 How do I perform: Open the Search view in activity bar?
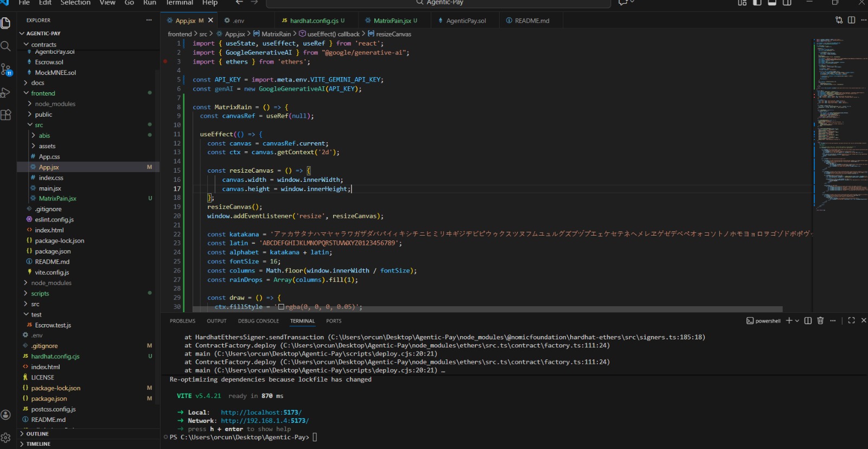tap(6, 46)
